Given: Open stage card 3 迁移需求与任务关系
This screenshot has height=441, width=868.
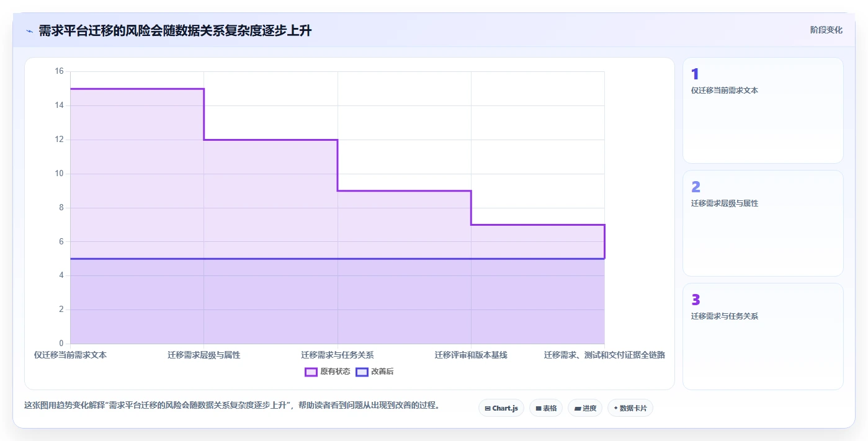Looking at the screenshot, I should point(763,336).
